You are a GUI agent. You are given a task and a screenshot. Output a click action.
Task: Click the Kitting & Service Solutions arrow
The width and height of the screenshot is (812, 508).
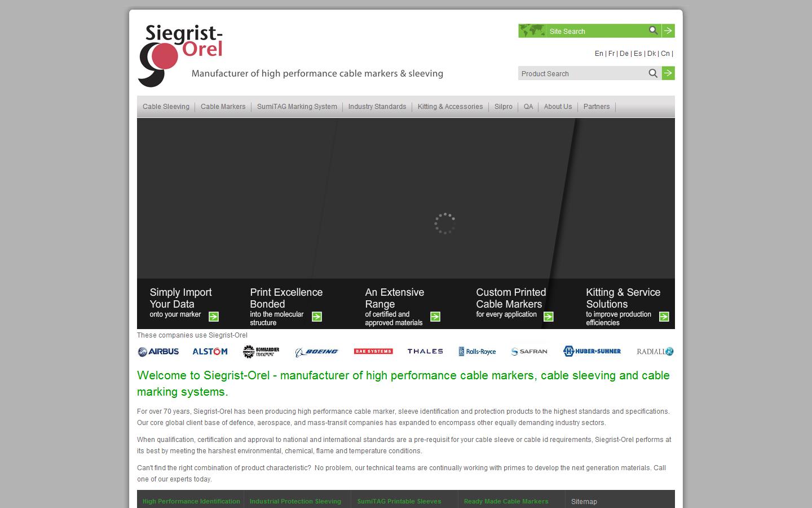click(x=664, y=317)
